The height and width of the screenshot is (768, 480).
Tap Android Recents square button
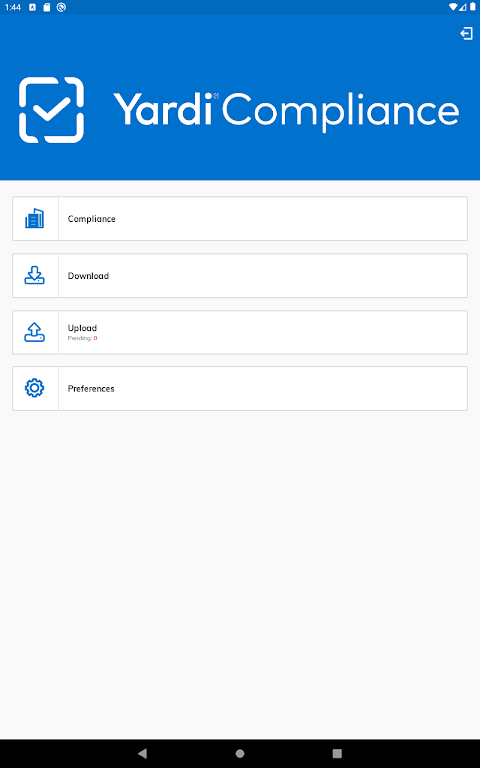tap(337, 753)
